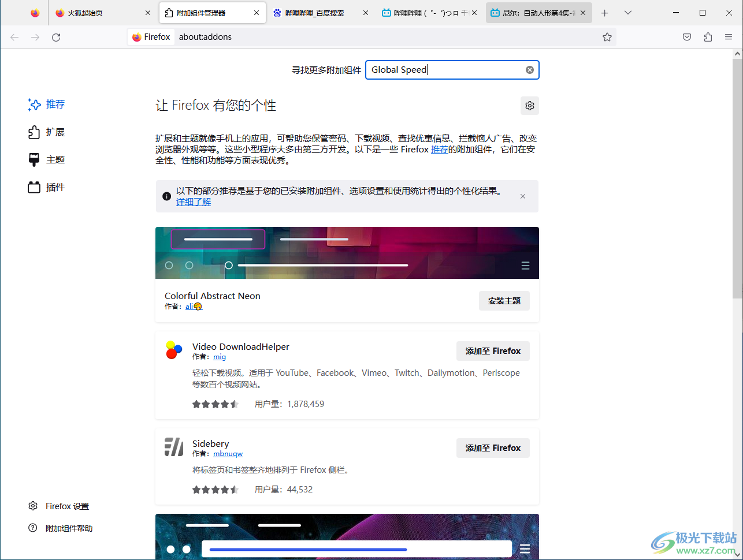743x560 pixels.
Task: Install the Colorful Abstract Neon theme
Action: click(x=504, y=301)
